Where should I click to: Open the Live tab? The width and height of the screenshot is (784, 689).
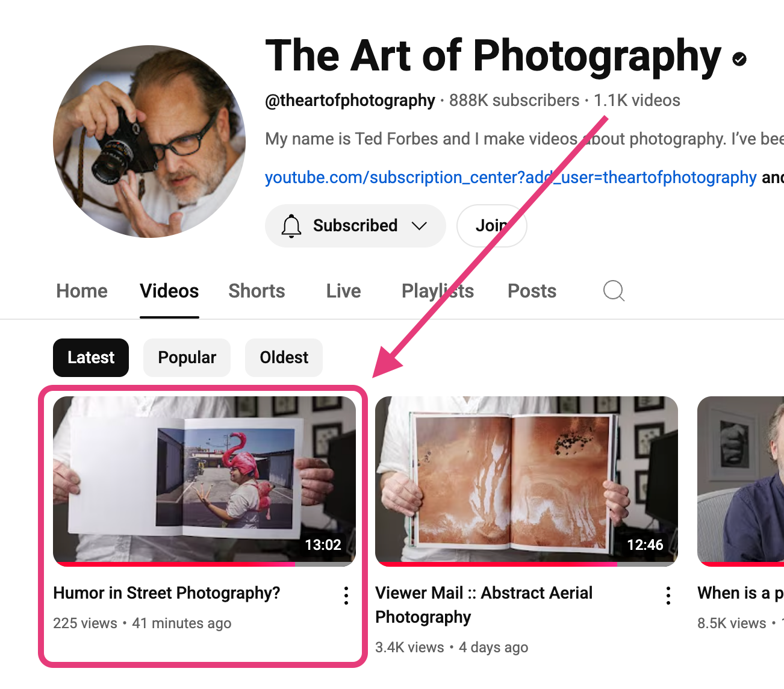pyautogui.click(x=343, y=291)
